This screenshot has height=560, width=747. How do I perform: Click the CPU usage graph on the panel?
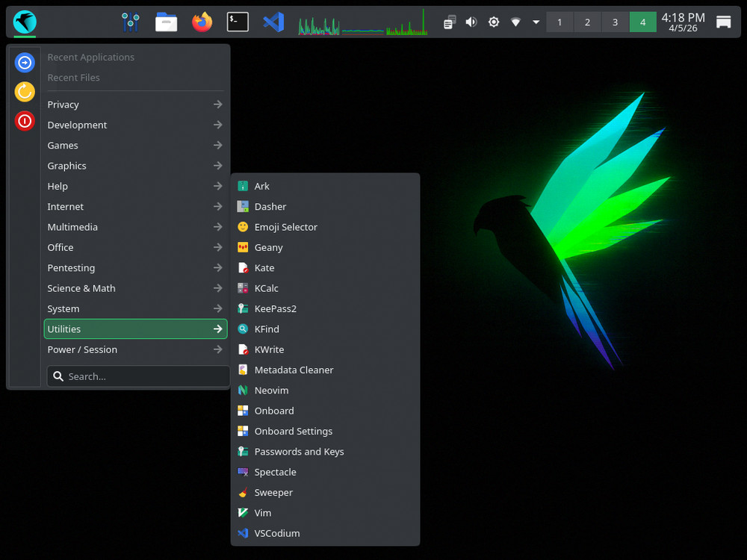pos(317,22)
